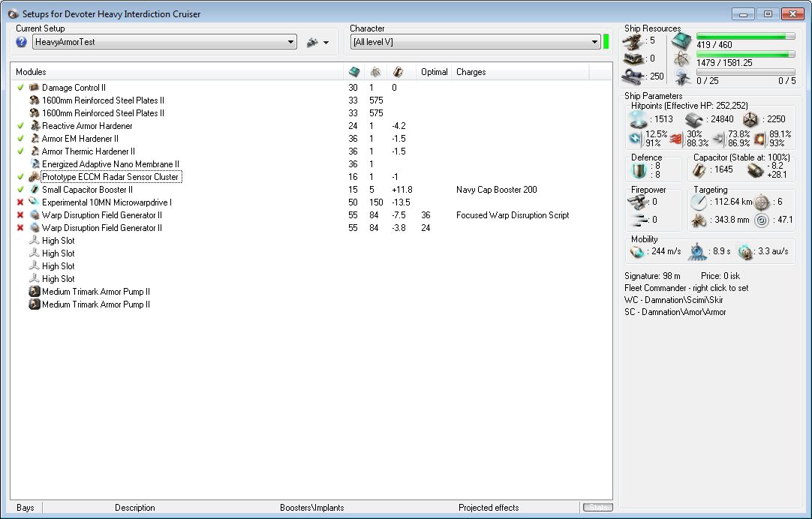Click the green character skill indicator
The width and height of the screenshot is (812, 519).
[606, 42]
